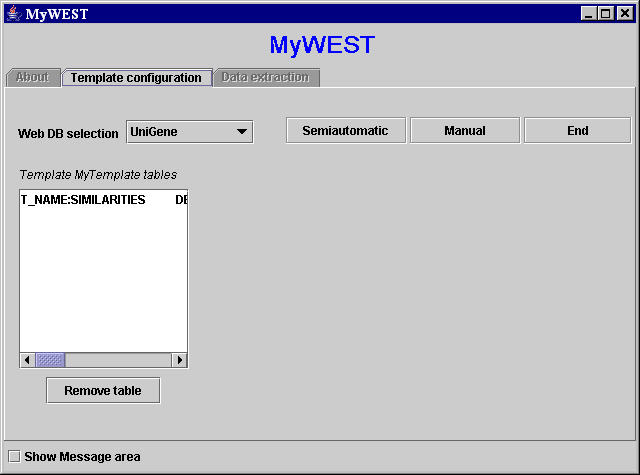Enable the Show Message area checkbox

coord(14,456)
